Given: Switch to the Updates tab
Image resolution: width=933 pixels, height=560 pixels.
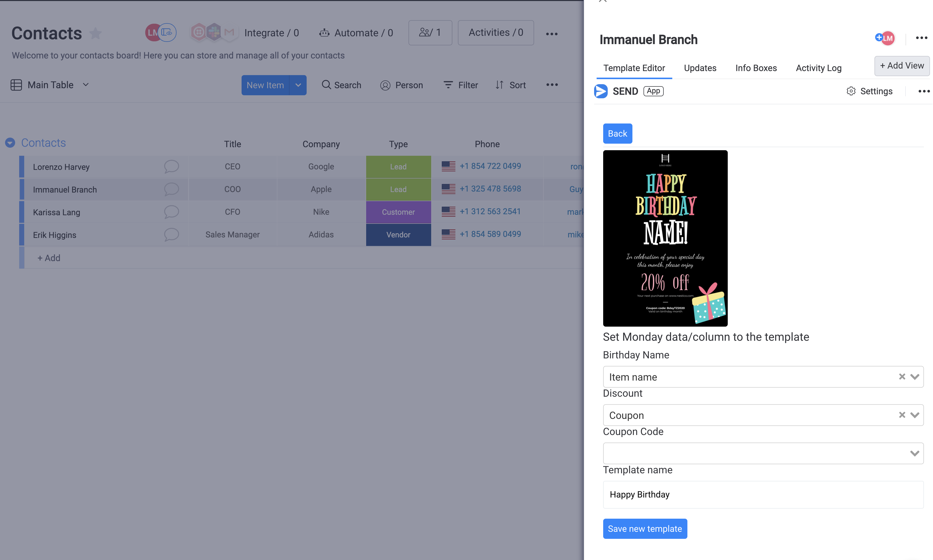Looking at the screenshot, I should (x=700, y=68).
